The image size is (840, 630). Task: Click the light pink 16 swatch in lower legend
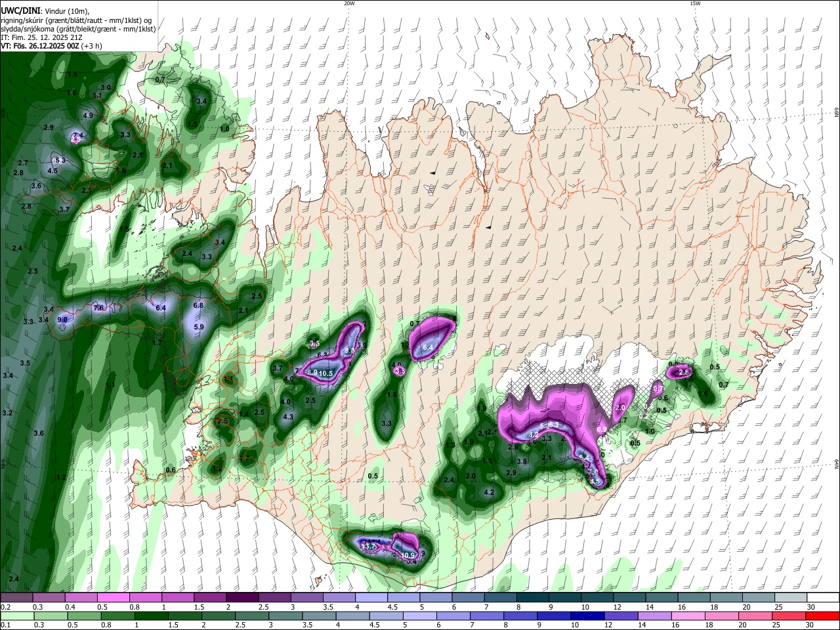688,616
